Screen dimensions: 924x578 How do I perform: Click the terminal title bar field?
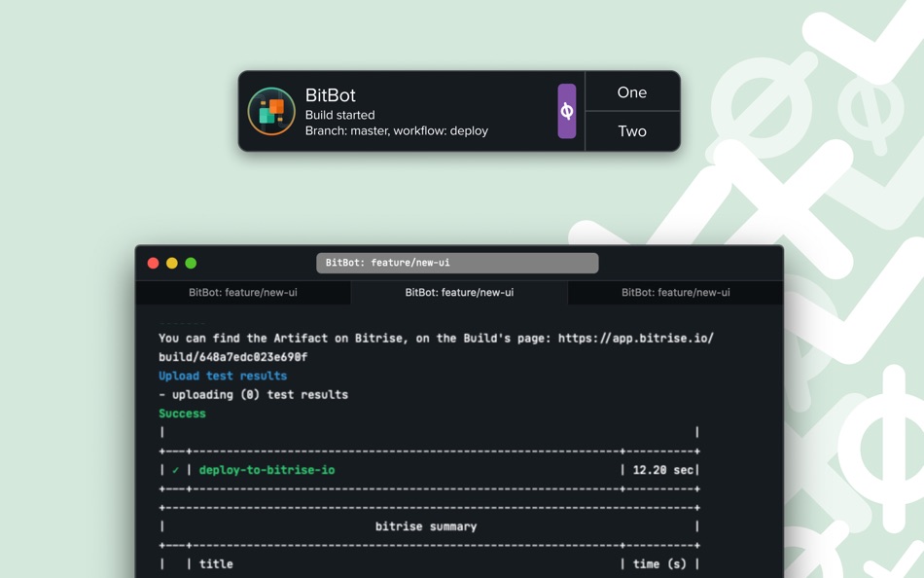pyautogui.click(x=457, y=263)
